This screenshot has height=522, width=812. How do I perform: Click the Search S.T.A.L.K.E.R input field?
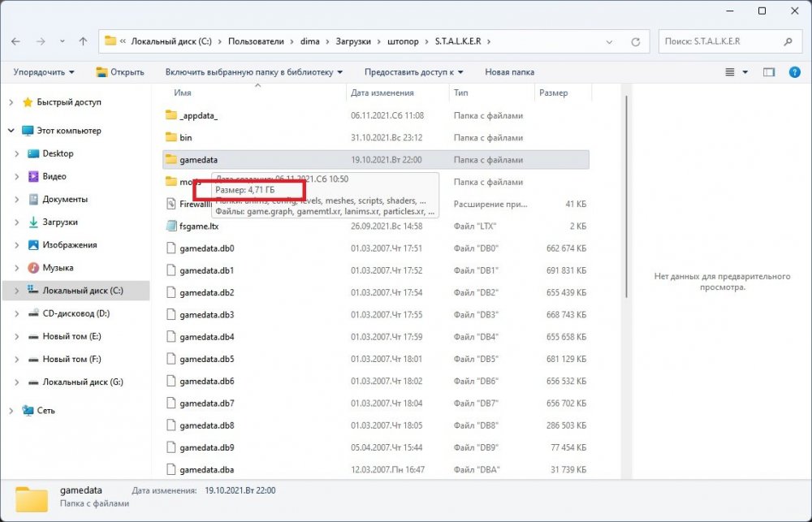[719, 41]
